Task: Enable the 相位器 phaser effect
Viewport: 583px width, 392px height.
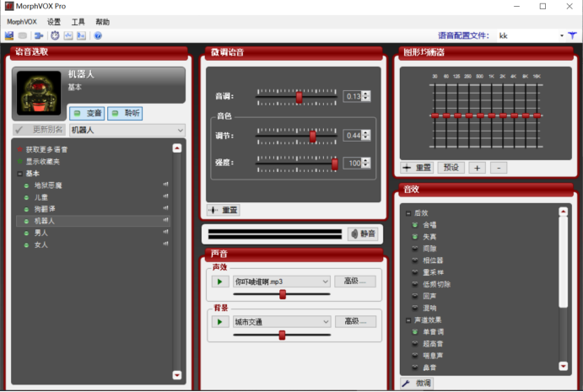Action: coord(415,260)
